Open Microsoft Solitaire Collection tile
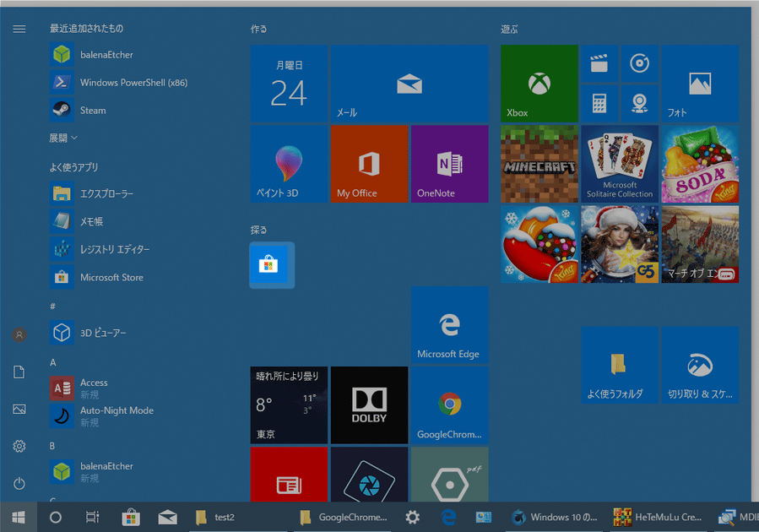Image resolution: width=759 pixels, height=532 pixels. click(620, 164)
